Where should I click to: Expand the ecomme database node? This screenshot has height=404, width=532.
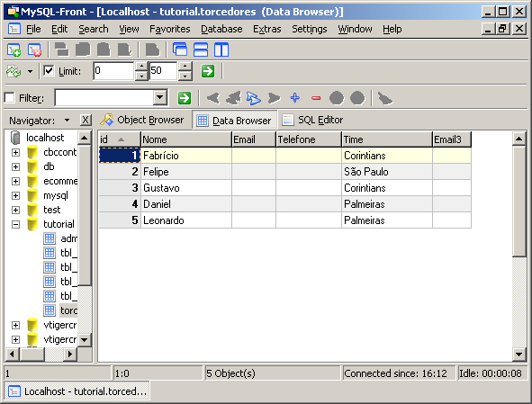click(15, 181)
